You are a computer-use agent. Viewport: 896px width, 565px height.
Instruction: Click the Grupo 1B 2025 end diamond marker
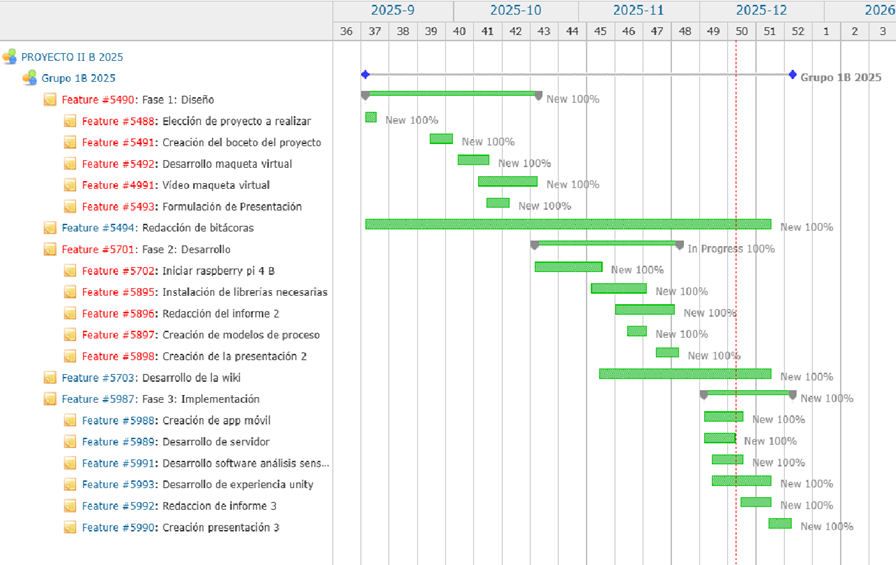coord(792,75)
